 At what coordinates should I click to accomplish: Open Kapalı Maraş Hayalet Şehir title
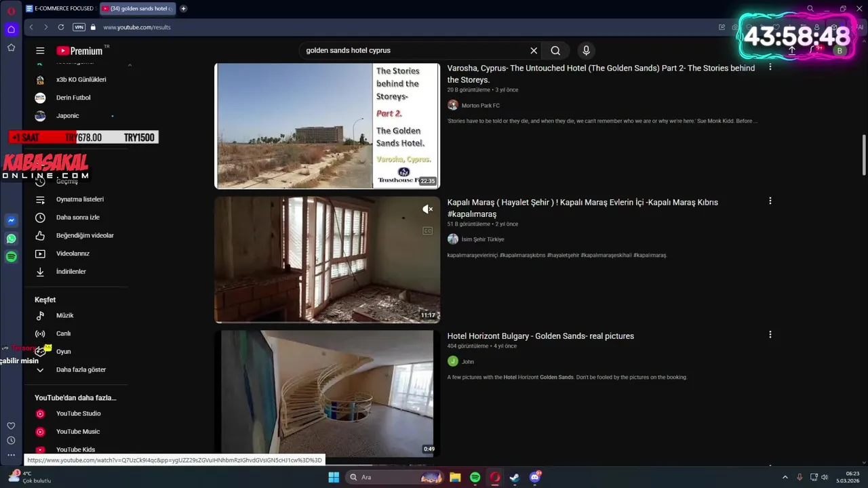[583, 208]
